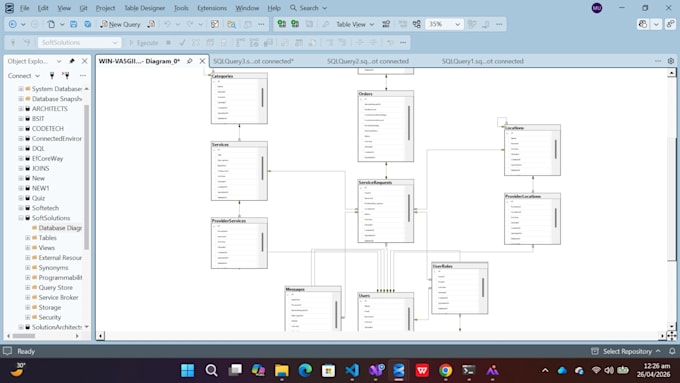The height and width of the screenshot is (383, 680).
Task: Open the Table View dropdown
Action: coord(371,24)
